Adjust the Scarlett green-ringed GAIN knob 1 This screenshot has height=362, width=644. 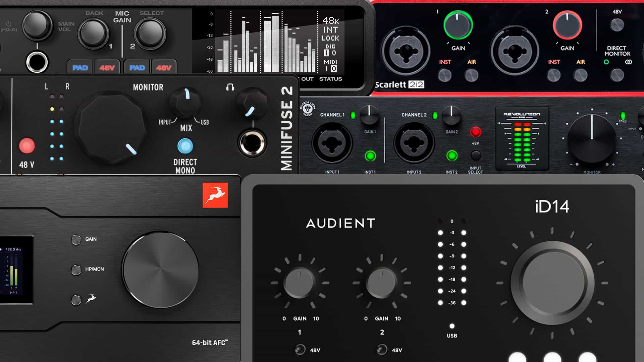458,25
